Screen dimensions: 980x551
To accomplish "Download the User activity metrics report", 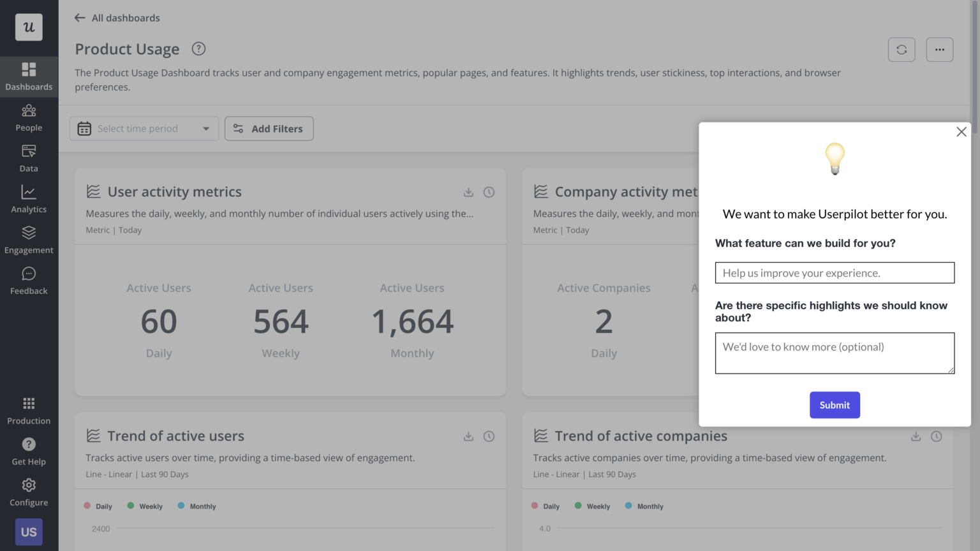I will click(468, 192).
